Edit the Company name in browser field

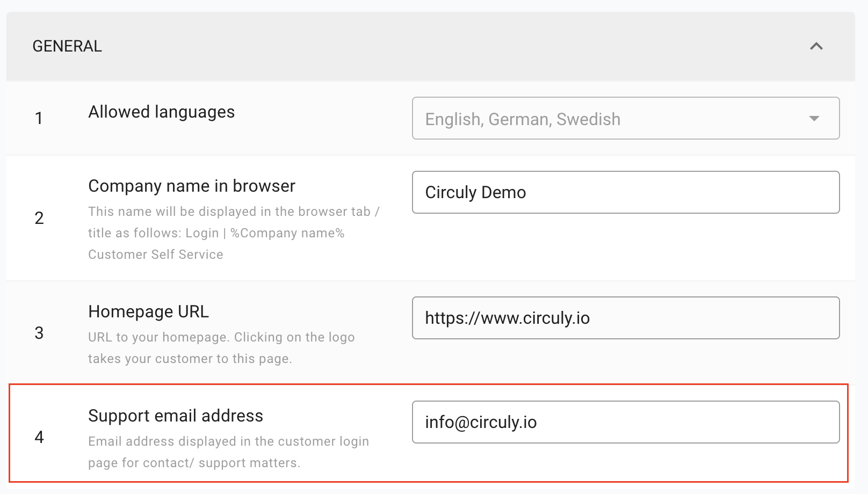pyautogui.click(x=626, y=192)
